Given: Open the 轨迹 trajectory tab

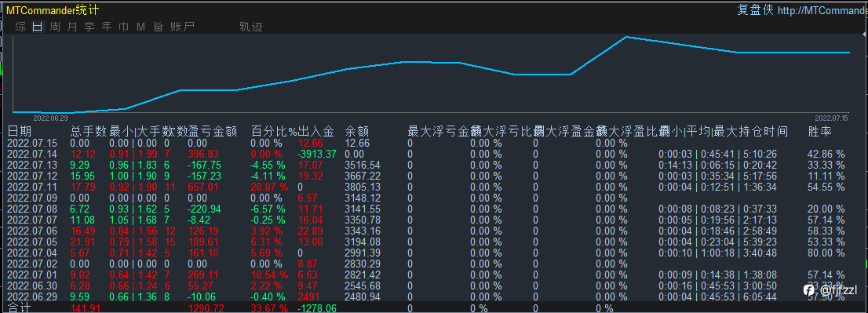Looking at the screenshot, I should coord(251,27).
